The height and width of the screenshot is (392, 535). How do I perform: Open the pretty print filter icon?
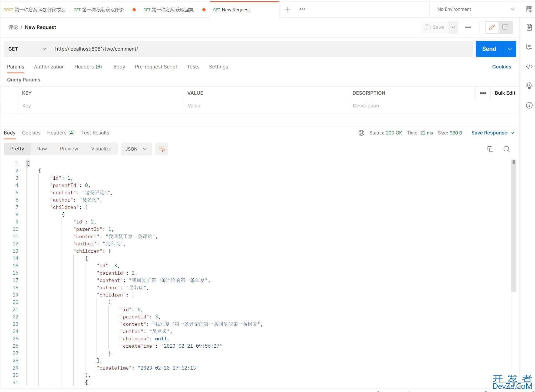[x=161, y=149]
